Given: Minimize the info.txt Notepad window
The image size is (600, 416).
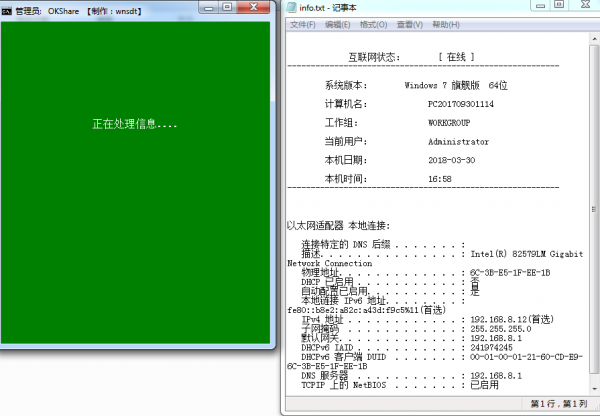Looking at the screenshot, I should point(540,5).
